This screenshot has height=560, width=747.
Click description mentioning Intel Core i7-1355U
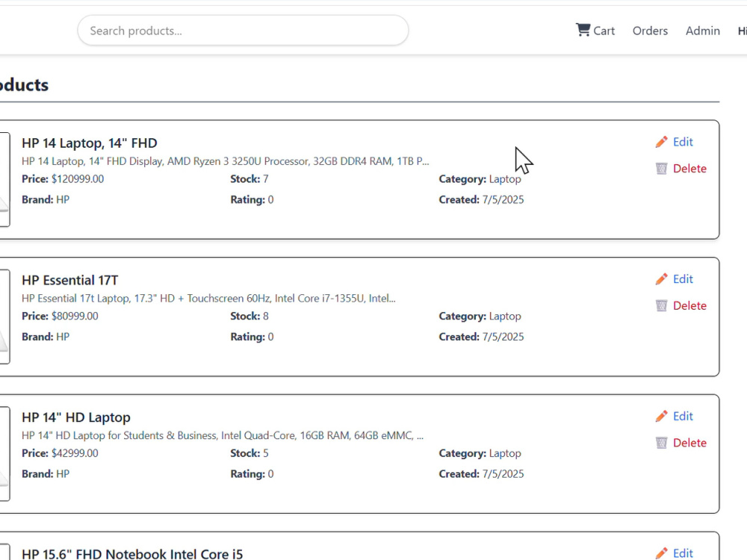tap(208, 299)
